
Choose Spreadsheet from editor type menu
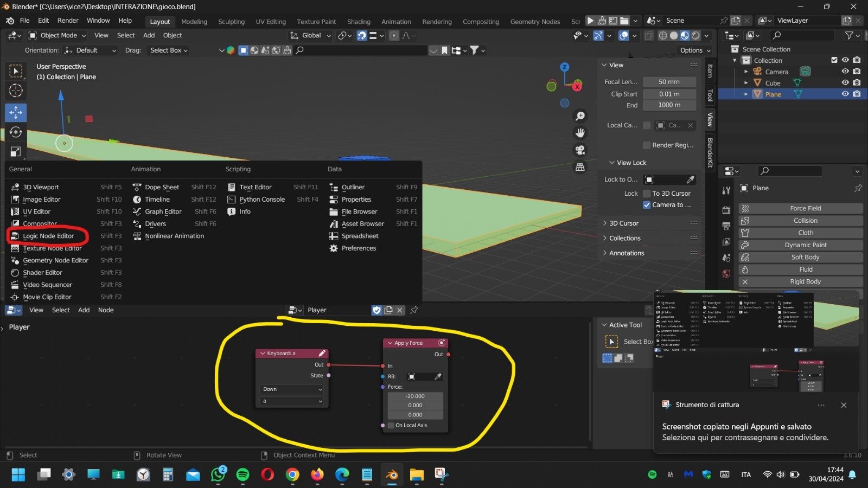[360, 236]
